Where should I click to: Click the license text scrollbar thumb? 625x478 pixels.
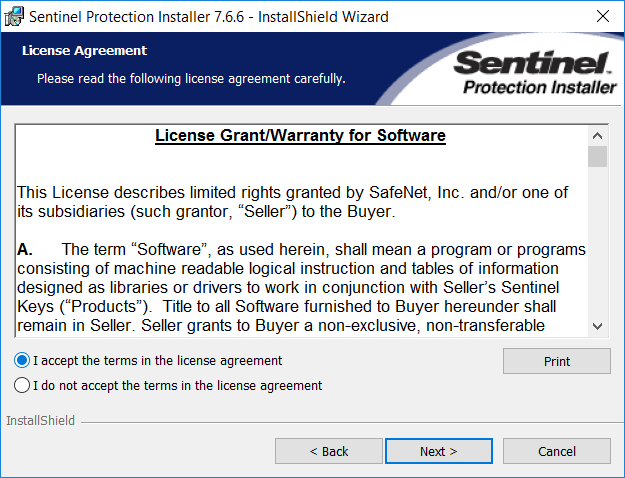click(x=598, y=157)
